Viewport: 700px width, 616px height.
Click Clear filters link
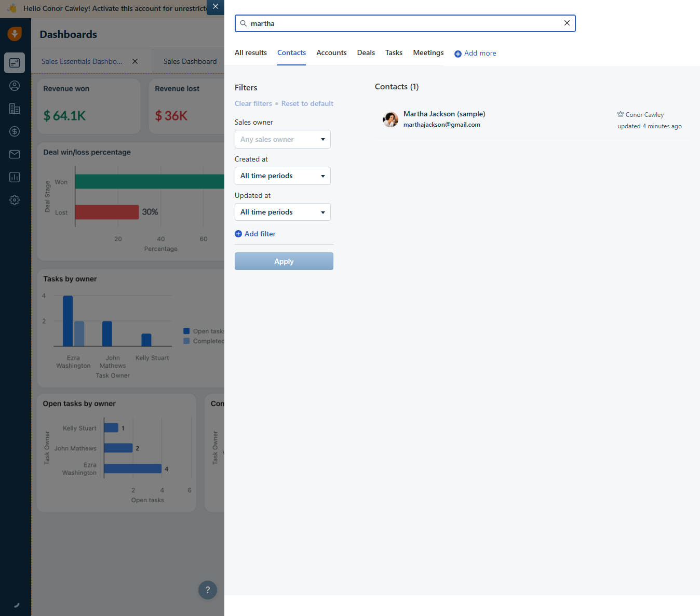click(253, 103)
